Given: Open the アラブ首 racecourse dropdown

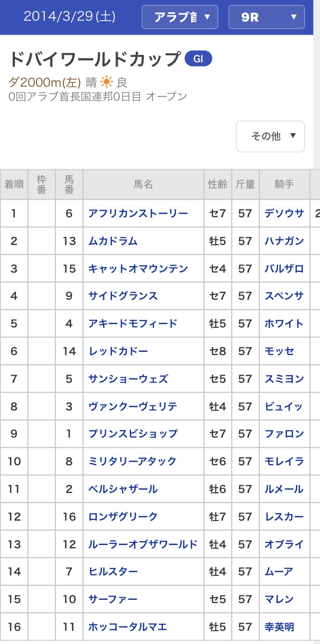Looking at the screenshot, I should click(x=180, y=17).
